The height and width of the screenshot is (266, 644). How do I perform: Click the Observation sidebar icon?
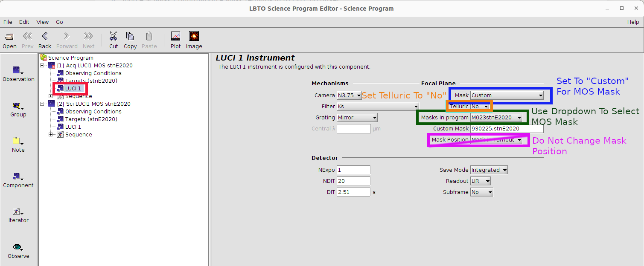click(x=18, y=71)
